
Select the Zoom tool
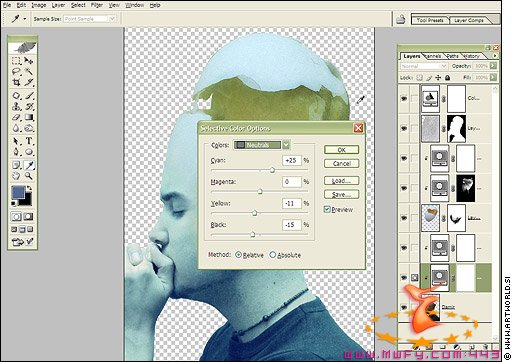(29, 176)
